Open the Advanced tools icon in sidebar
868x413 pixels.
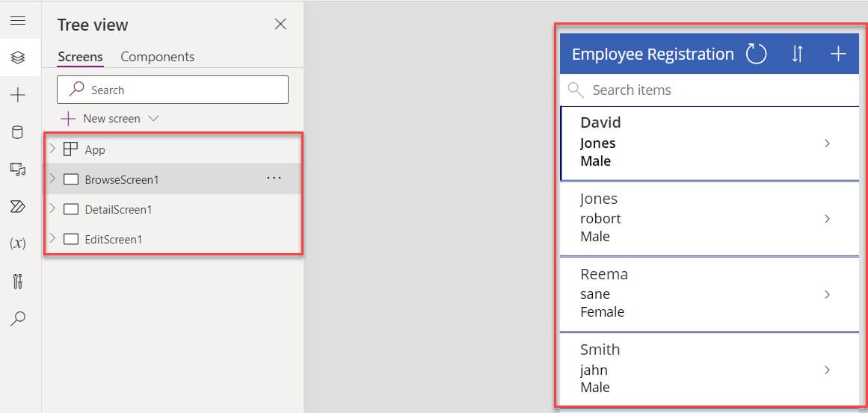pos(17,282)
